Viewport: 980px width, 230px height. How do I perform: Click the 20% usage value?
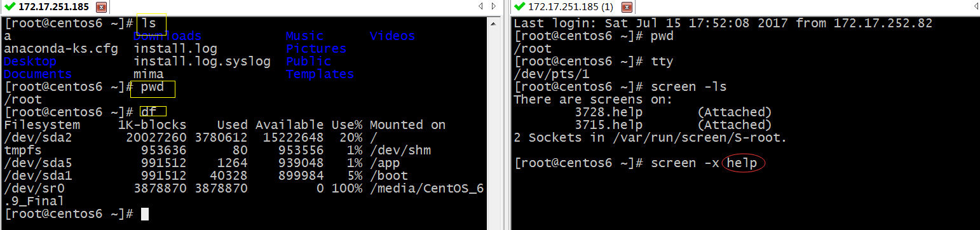[x=350, y=138]
